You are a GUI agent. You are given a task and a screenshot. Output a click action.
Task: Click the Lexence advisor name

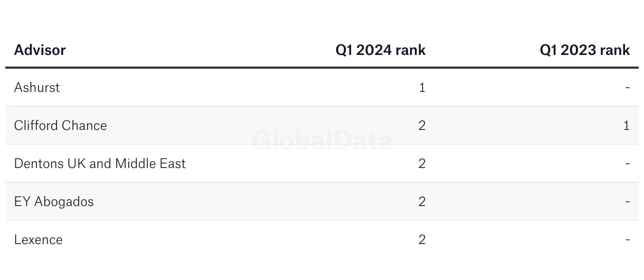pos(39,239)
